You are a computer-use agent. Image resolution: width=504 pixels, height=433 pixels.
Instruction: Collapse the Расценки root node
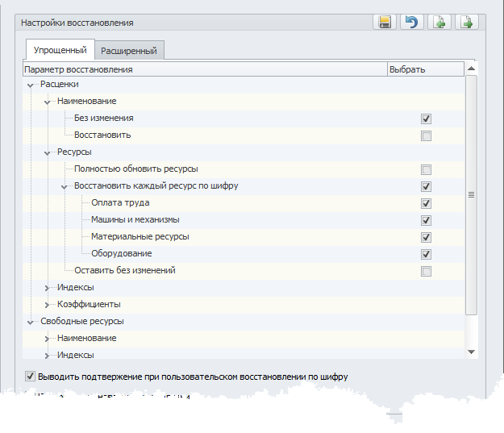tap(31, 85)
